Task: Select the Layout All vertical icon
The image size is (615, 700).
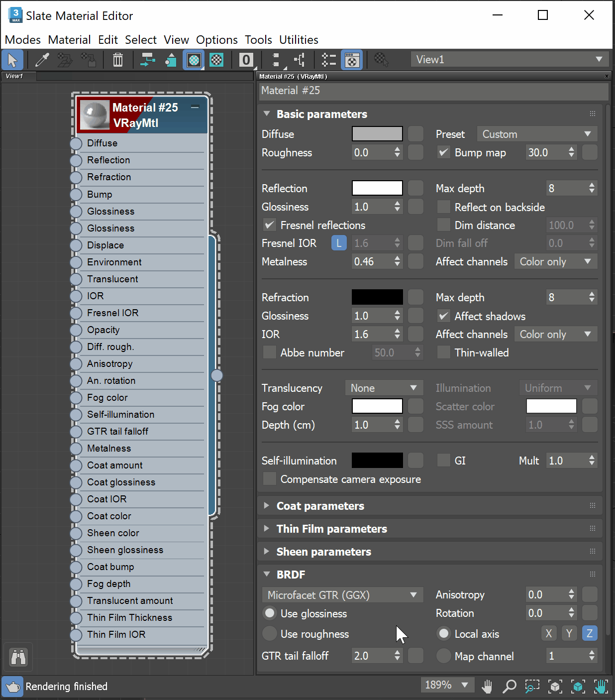Action: 275,60
